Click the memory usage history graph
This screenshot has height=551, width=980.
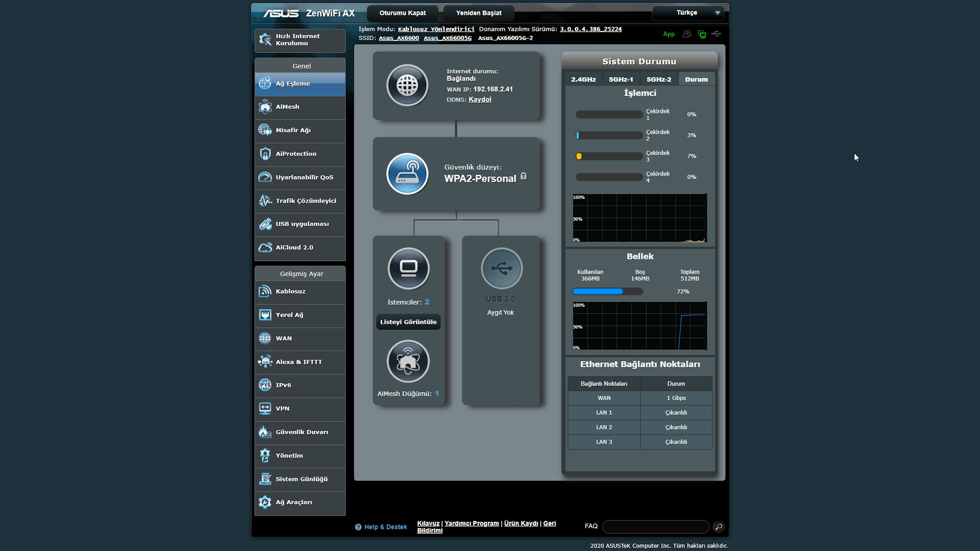click(x=640, y=326)
